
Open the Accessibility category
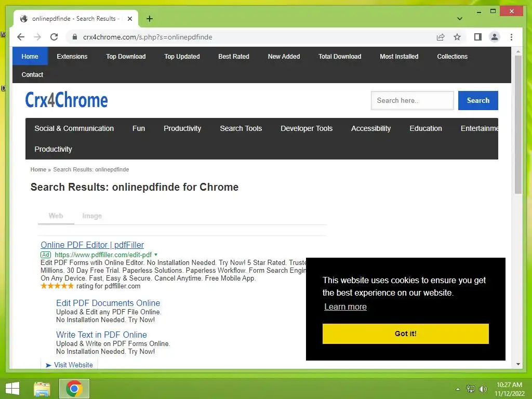pos(371,128)
